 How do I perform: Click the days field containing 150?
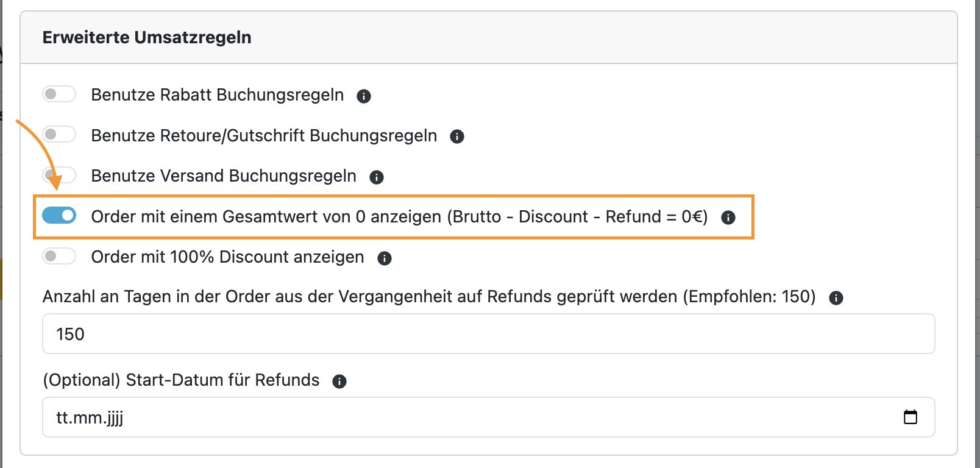pos(488,334)
